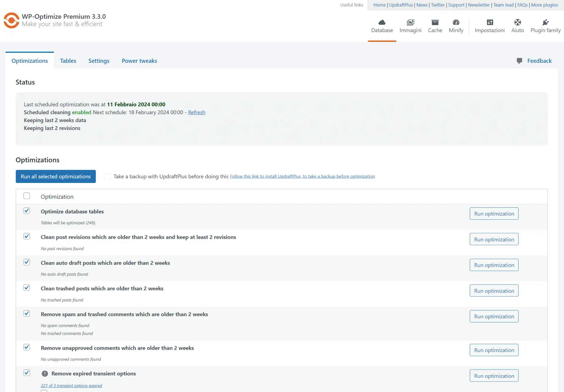Click the Feedback speech bubble icon
564x392 pixels.
click(519, 61)
